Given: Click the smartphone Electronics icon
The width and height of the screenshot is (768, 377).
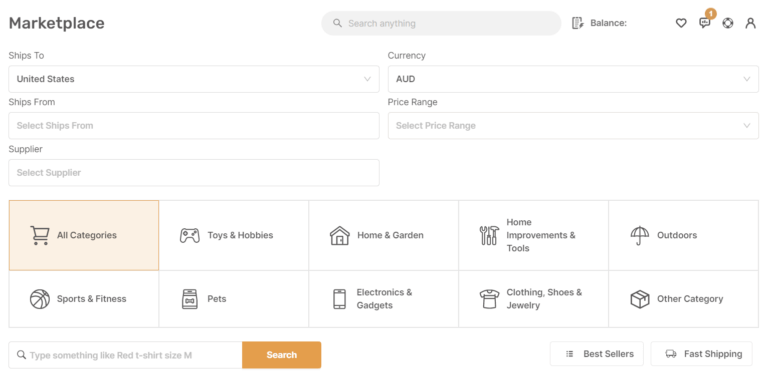Looking at the screenshot, I should click(339, 299).
